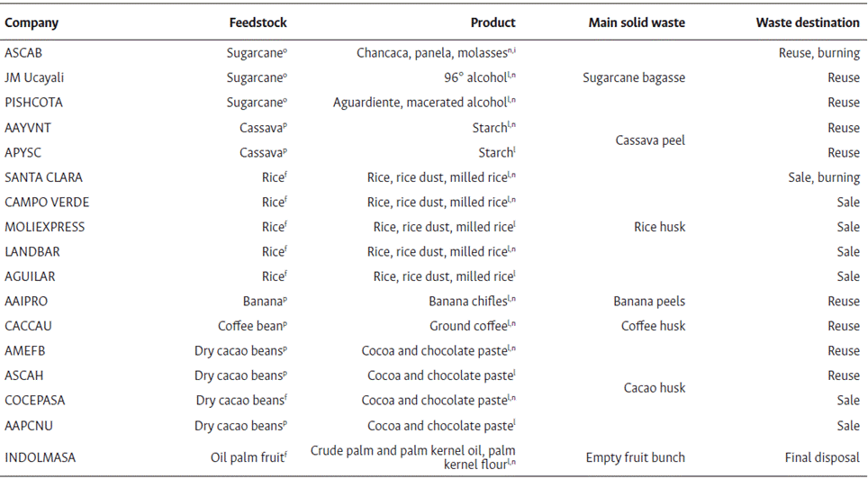The image size is (868, 479).
Task: Click the Company column header
Action: (x=32, y=23)
